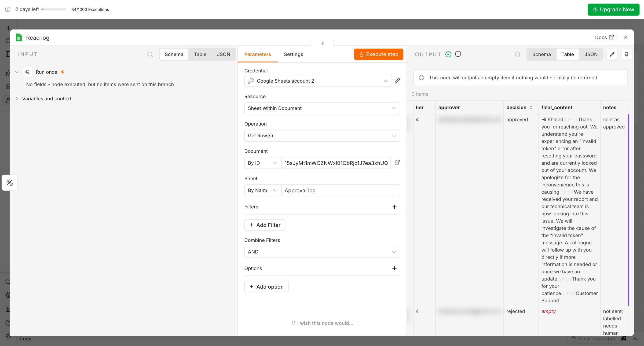Image resolution: width=644 pixels, height=346 pixels.
Task: Pin the output data
Action: coord(627,54)
